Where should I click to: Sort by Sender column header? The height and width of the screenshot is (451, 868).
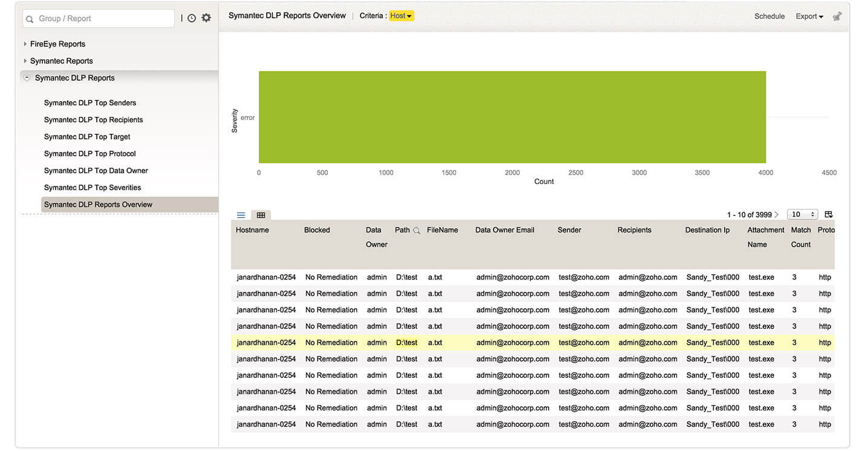pos(569,230)
